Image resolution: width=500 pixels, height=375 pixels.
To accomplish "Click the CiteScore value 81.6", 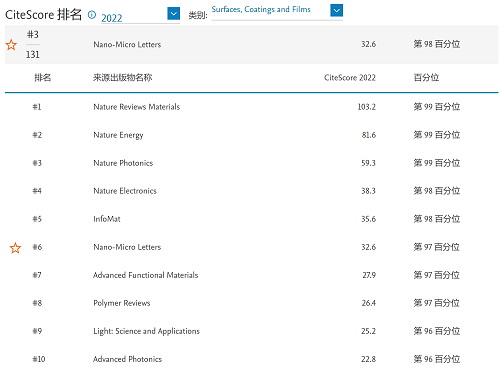I will 369,135.
